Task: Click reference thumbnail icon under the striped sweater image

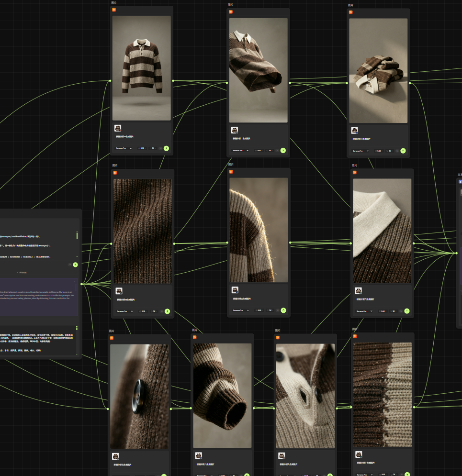Action: pos(118,128)
